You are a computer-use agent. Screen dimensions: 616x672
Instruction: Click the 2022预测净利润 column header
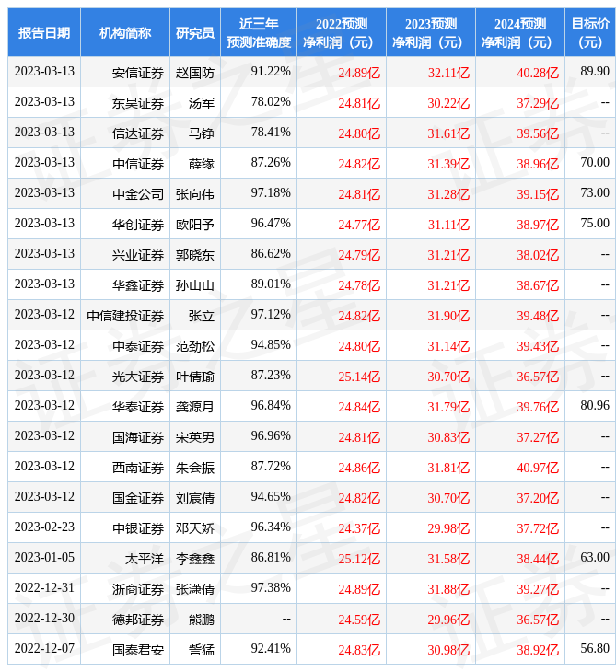(x=342, y=32)
